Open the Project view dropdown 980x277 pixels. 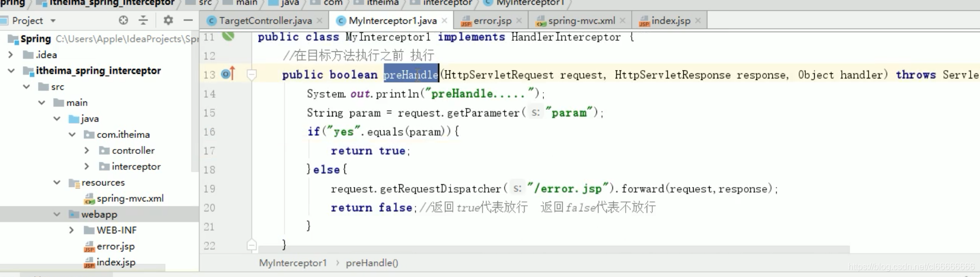53,20
